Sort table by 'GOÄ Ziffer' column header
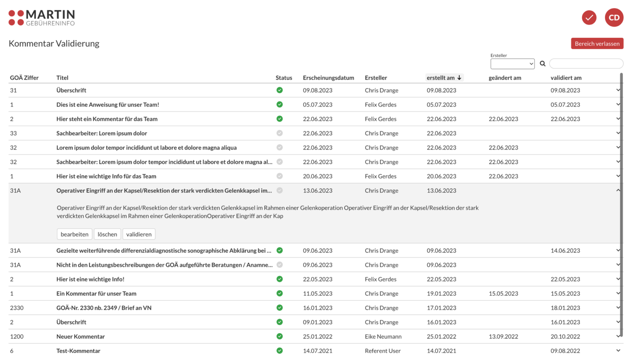Screen dimensions: 631x364 (x=24, y=78)
